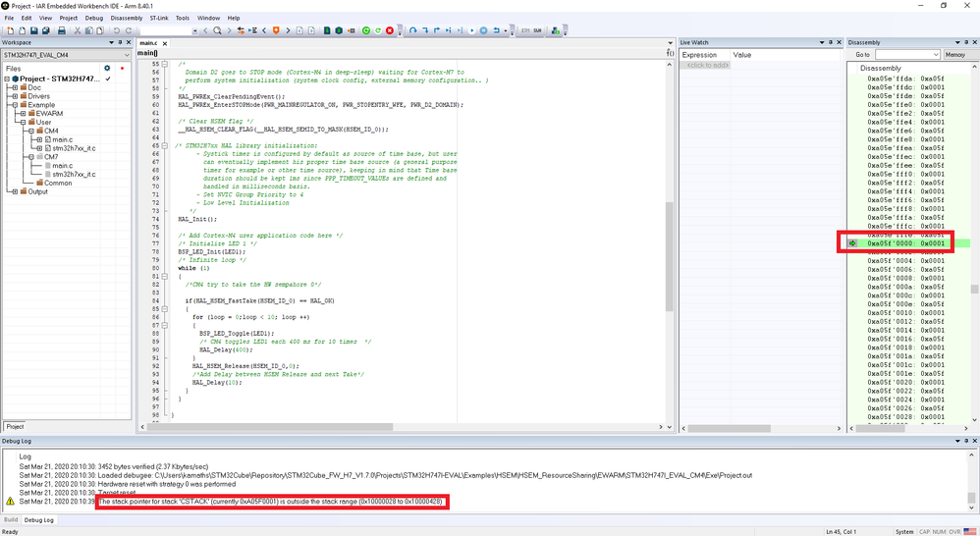Collapse the CM4 folder
980x536 pixels.
[31, 131]
